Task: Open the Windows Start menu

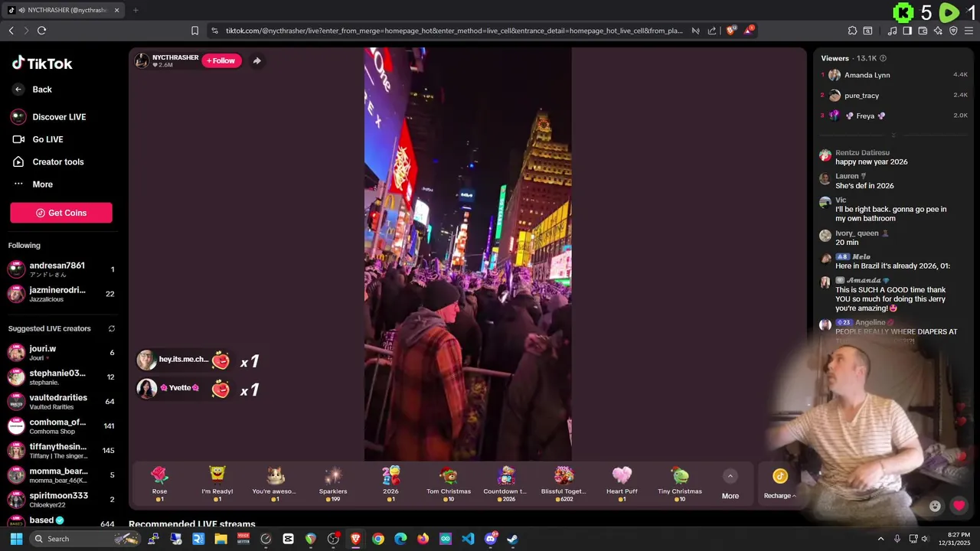Action: click(16, 539)
